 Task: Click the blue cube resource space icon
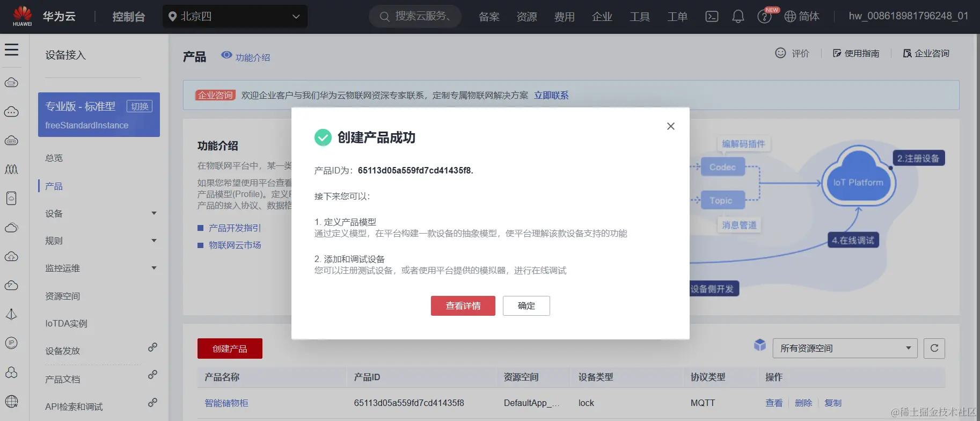[x=760, y=345]
